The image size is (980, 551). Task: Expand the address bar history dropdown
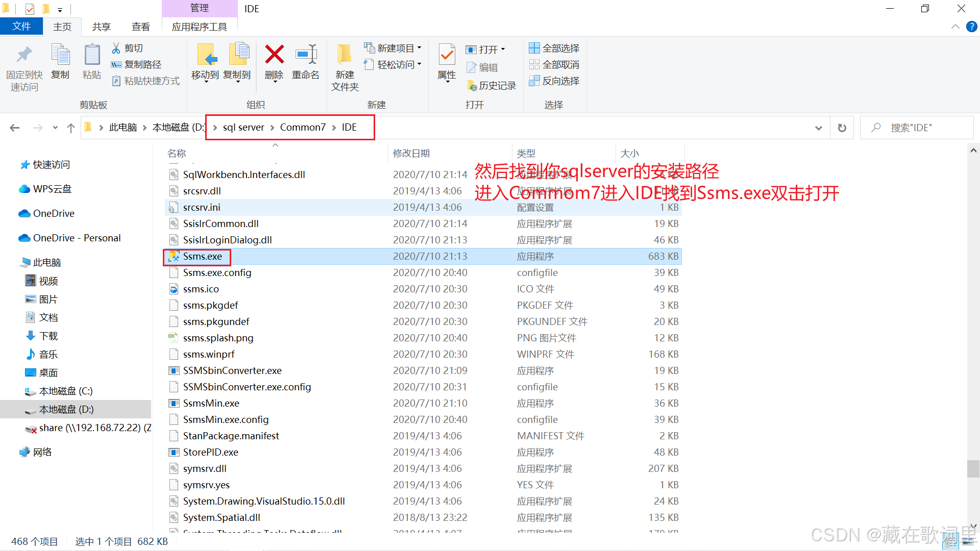[819, 128]
